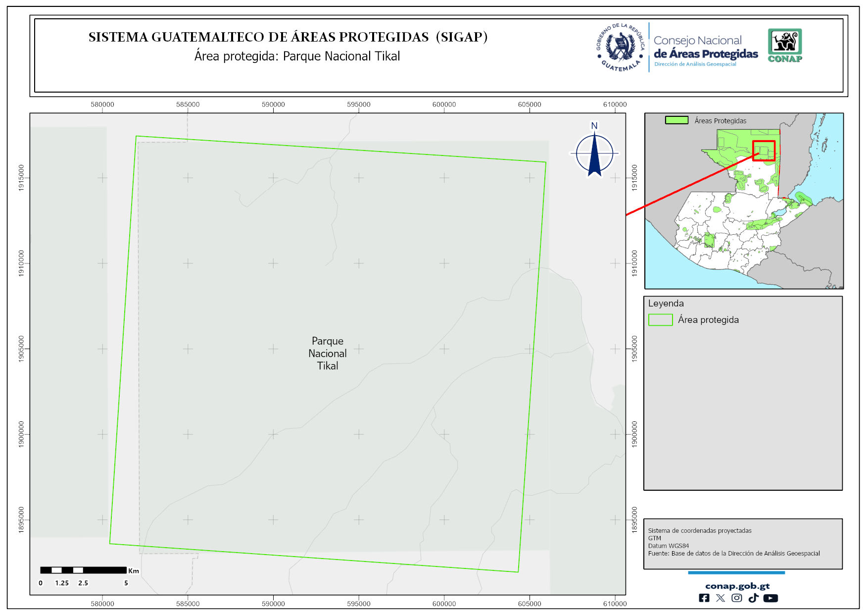
Task: Click the top 595000 coordinate label
Action: coord(358,104)
